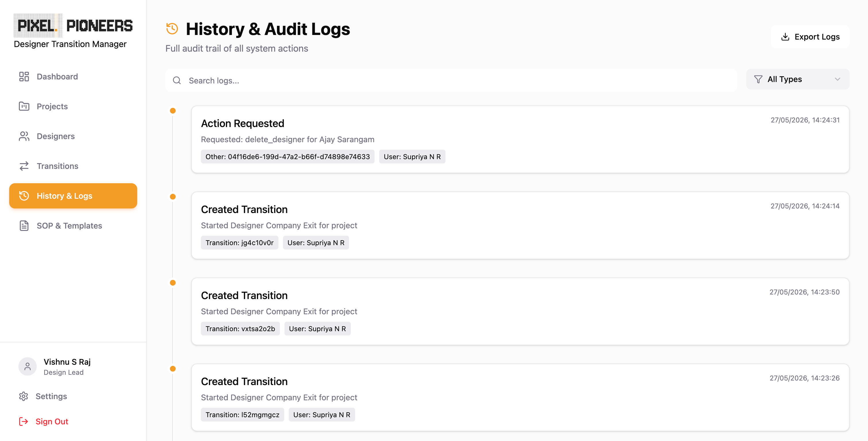
Task: Click the Dashboard grid icon
Action: point(24,77)
